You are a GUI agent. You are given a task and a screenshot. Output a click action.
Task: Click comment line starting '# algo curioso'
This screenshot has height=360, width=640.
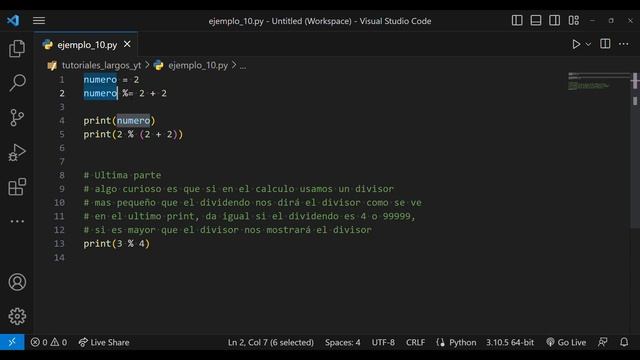click(x=239, y=189)
